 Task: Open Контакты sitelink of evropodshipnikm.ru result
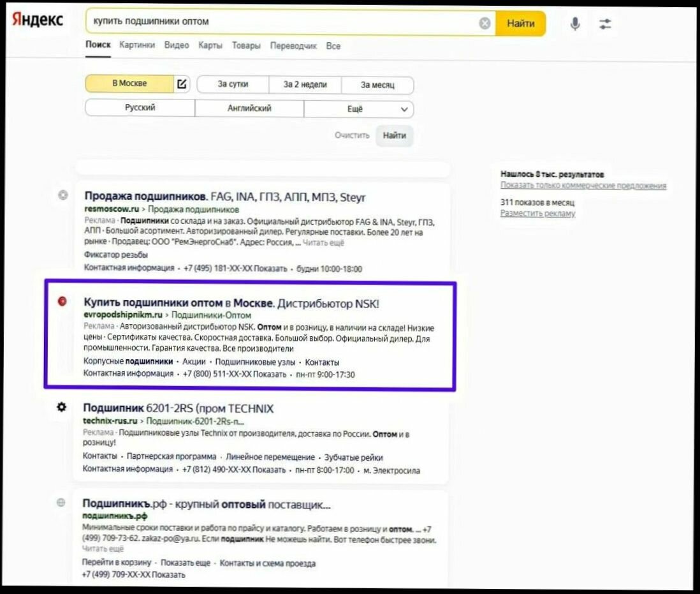(x=322, y=362)
